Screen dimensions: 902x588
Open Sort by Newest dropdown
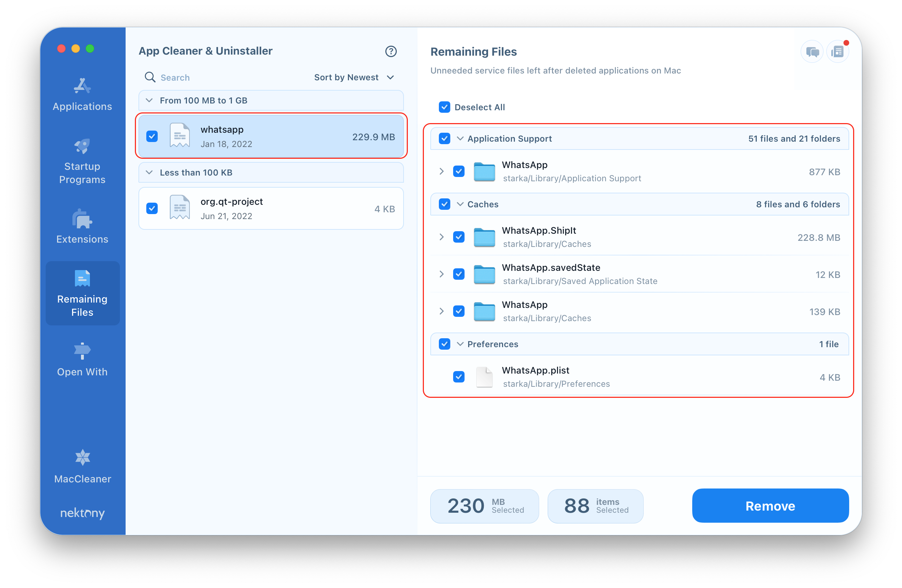point(355,78)
